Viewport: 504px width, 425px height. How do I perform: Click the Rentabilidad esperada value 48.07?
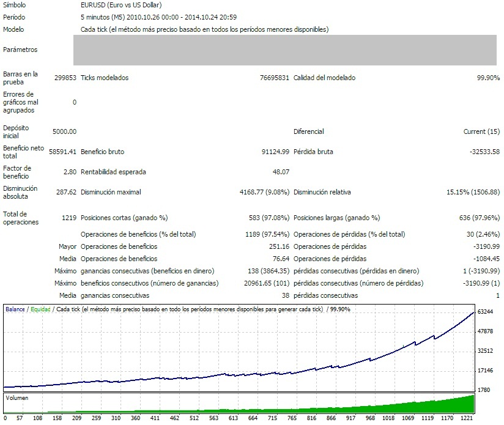[x=281, y=172]
